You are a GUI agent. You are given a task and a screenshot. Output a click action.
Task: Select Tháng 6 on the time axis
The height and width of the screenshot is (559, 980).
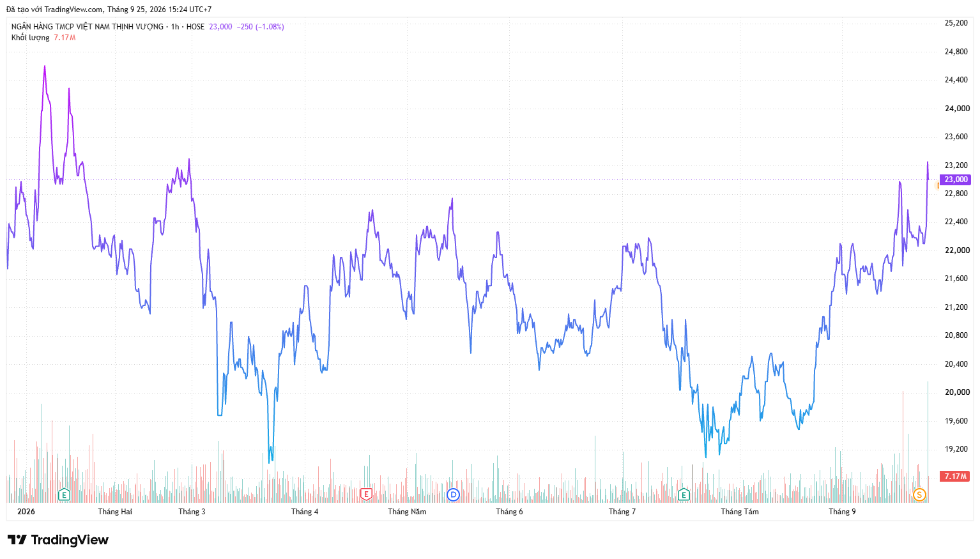click(x=509, y=512)
